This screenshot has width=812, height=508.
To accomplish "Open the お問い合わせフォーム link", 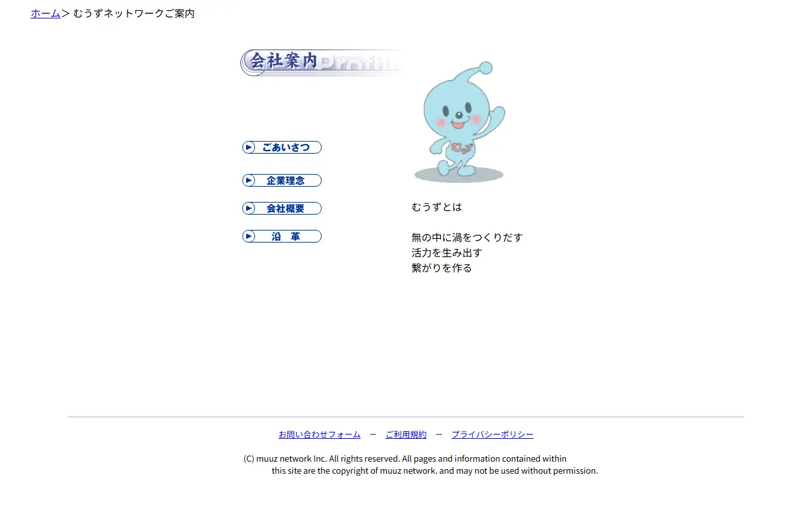I will point(319,434).
